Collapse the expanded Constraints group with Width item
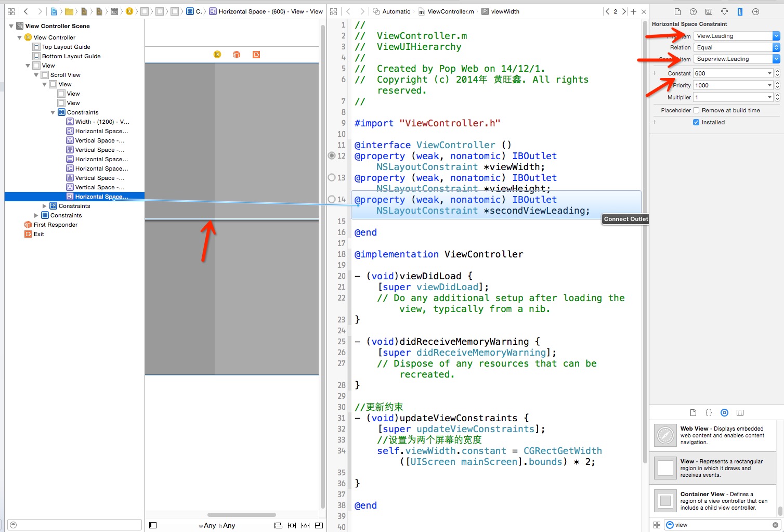Viewport: 784px width, 532px height. coord(53,112)
